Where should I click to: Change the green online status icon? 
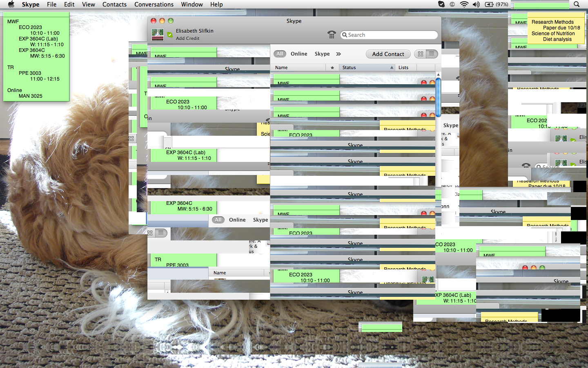point(170,35)
